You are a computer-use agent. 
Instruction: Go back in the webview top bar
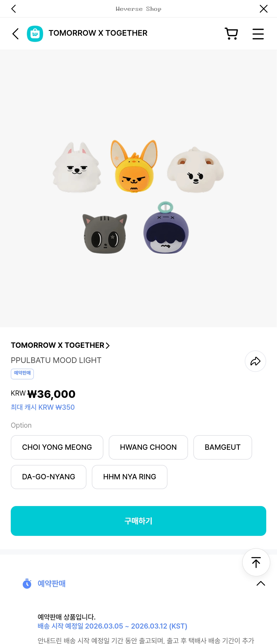tap(14, 9)
